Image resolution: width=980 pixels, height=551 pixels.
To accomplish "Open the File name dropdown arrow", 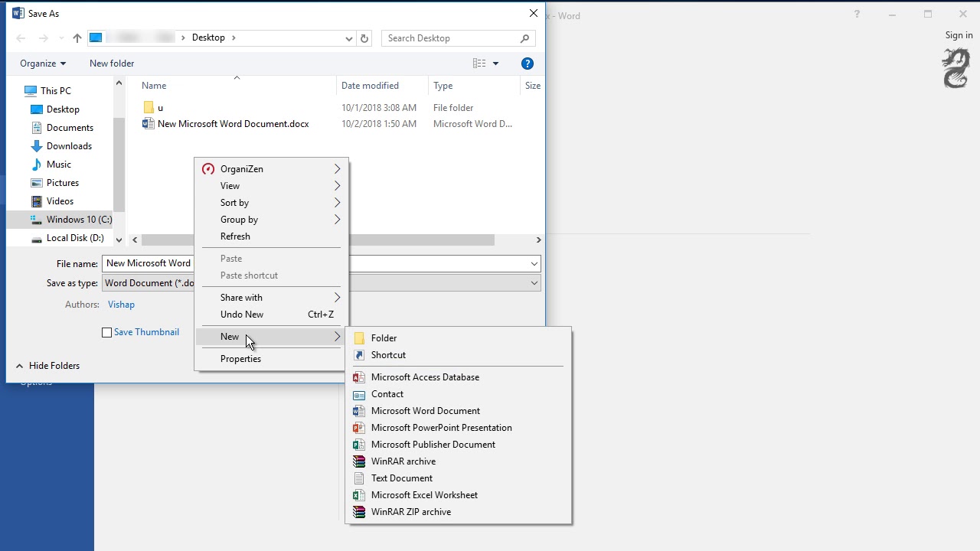I will tap(534, 263).
